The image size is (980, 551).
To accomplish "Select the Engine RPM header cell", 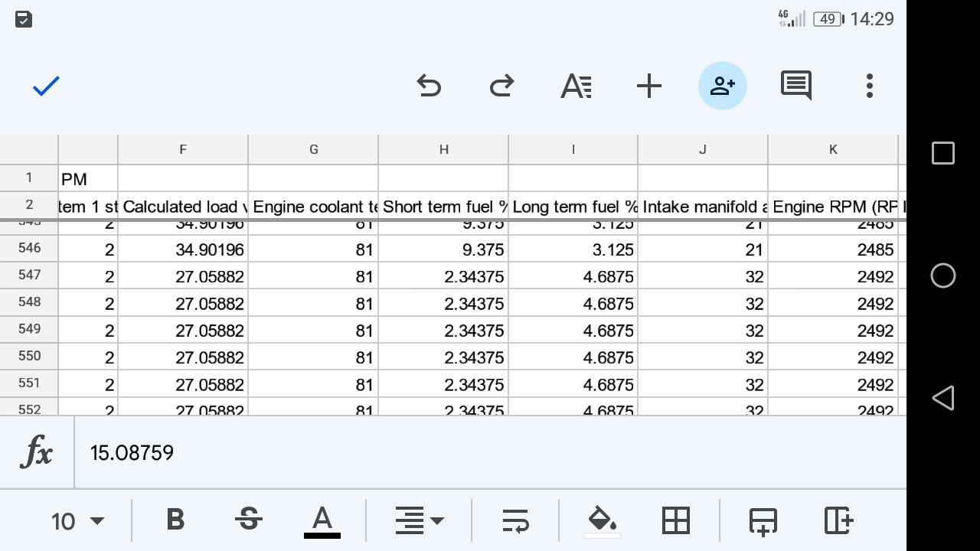I will 833,206.
